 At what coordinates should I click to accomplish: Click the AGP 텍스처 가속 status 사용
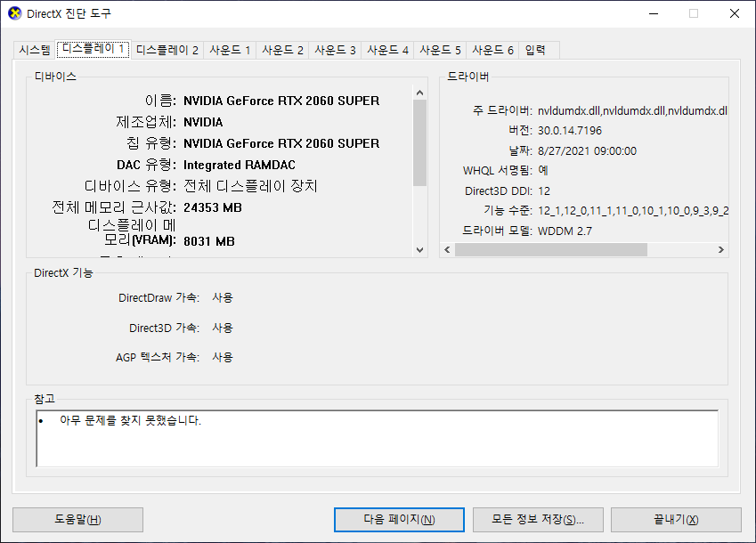(223, 358)
